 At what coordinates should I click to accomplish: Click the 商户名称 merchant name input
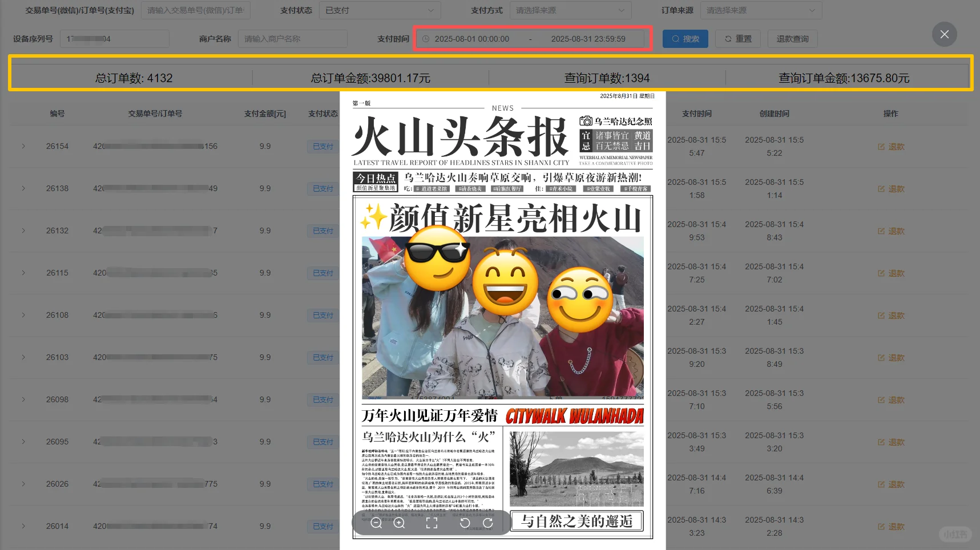pos(293,39)
